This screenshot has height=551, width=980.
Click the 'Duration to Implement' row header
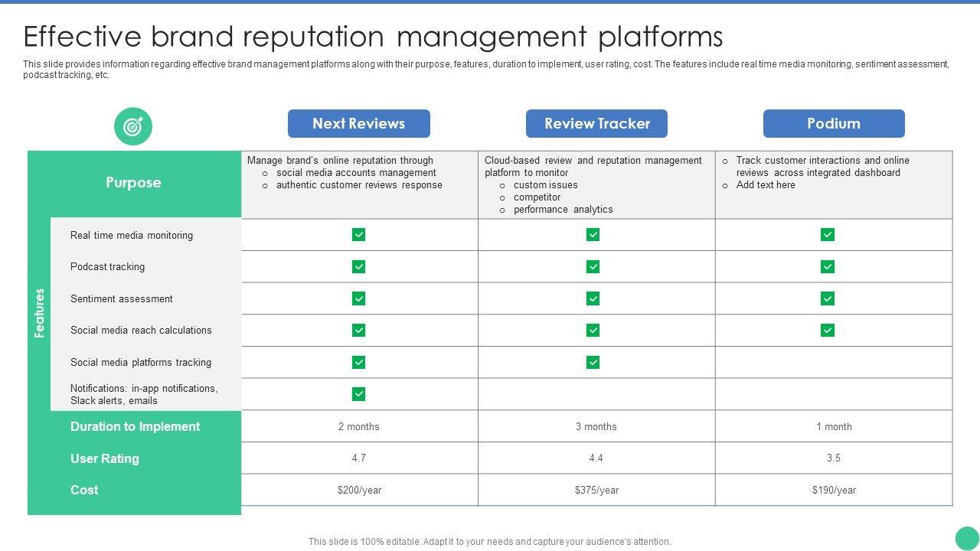[135, 427]
